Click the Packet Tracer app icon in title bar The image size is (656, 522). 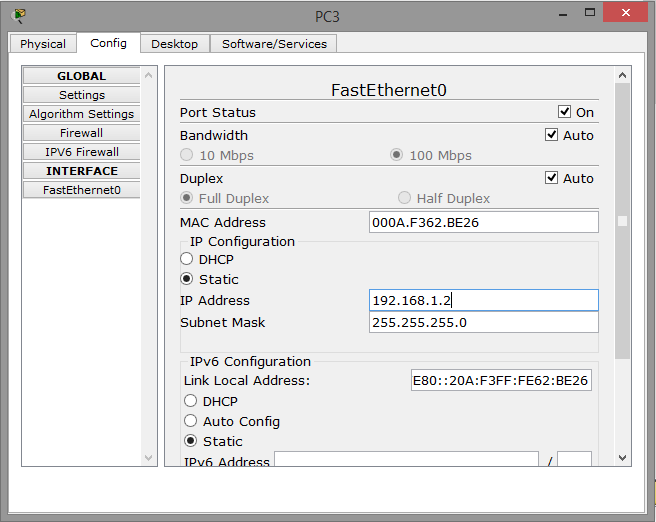(x=18, y=15)
